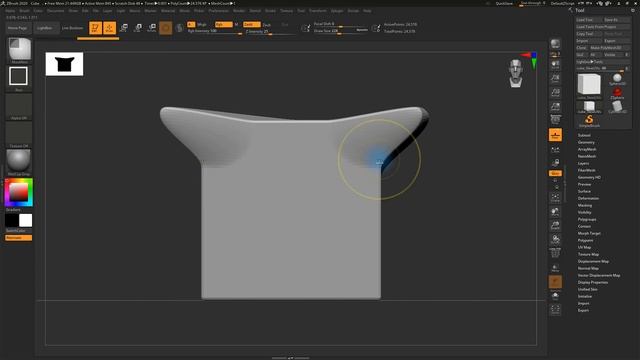Viewport: 640px width, 360px height.
Task: Click the Frame icon in right shelf
Action: coord(555,198)
